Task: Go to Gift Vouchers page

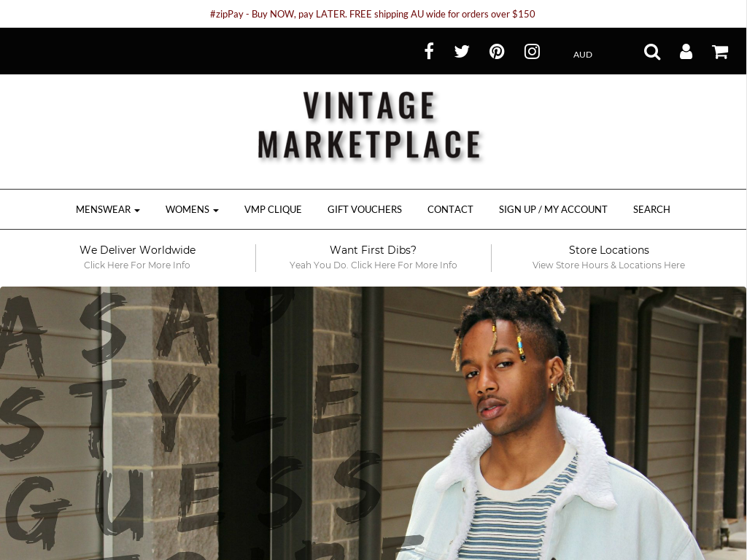Action: (365, 209)
